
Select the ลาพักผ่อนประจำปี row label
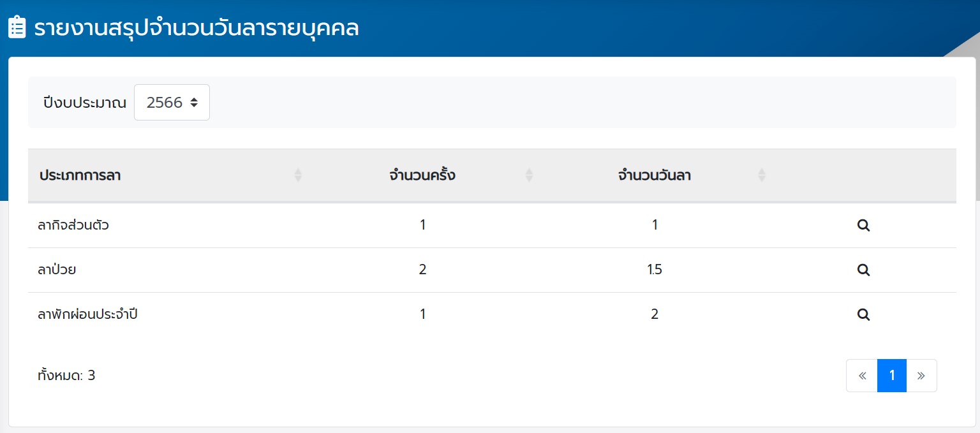pyautogui.click(x=88, y=314)
